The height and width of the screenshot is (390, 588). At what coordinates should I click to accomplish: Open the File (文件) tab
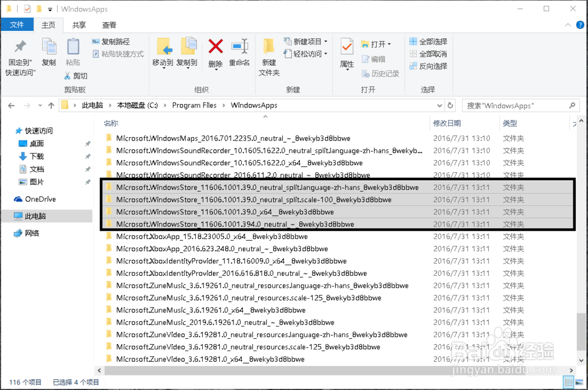pyautogui.click(x=17, y=25)
